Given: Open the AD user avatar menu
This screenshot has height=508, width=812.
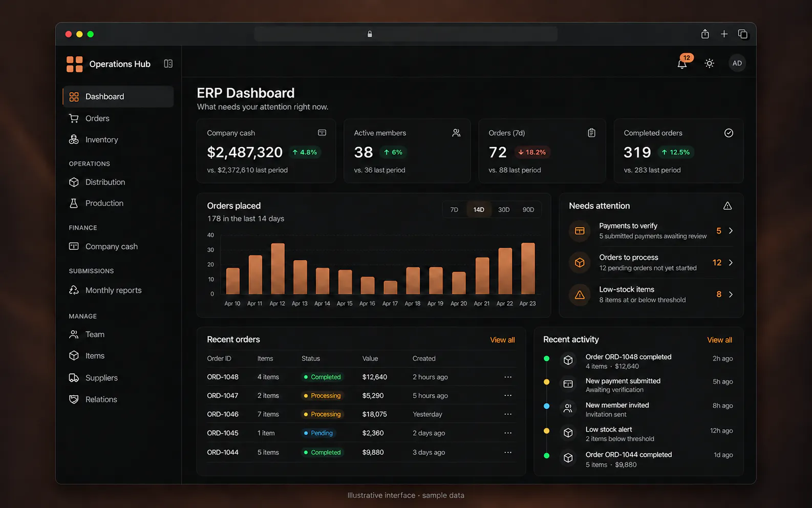Looking at the screenshot, I should pos(737,63).
